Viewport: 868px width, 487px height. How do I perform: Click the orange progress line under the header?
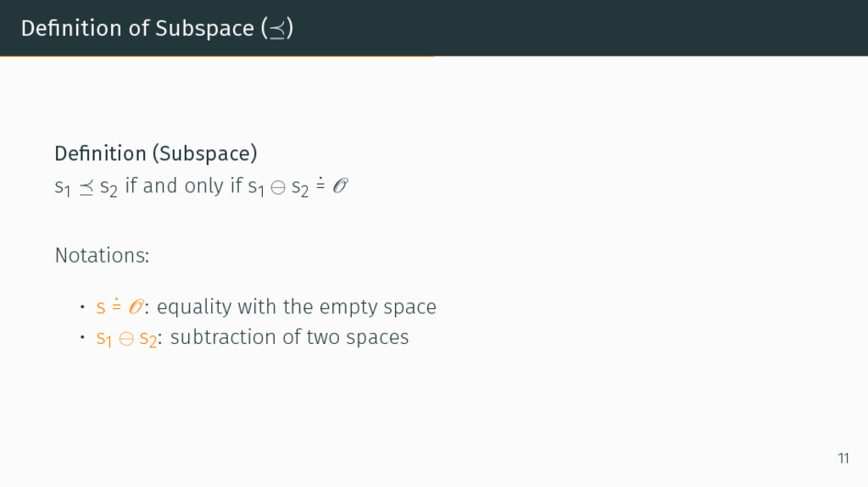217,56
